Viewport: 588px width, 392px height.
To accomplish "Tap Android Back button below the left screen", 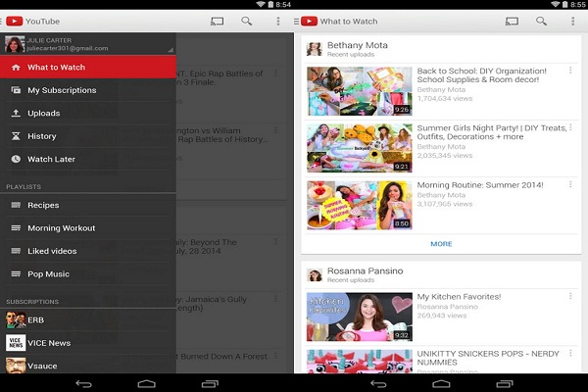I will [83, 384].
